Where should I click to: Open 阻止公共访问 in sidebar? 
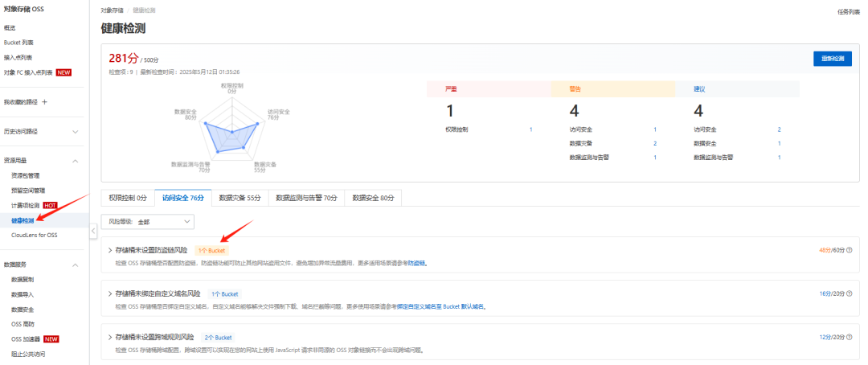coord(27,354)
